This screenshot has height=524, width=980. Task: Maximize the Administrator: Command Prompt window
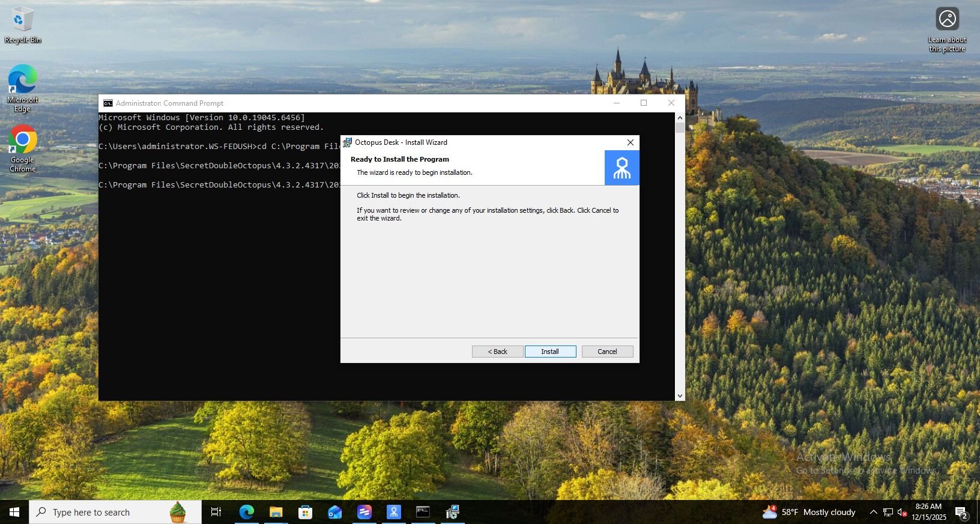click(644, 103)
